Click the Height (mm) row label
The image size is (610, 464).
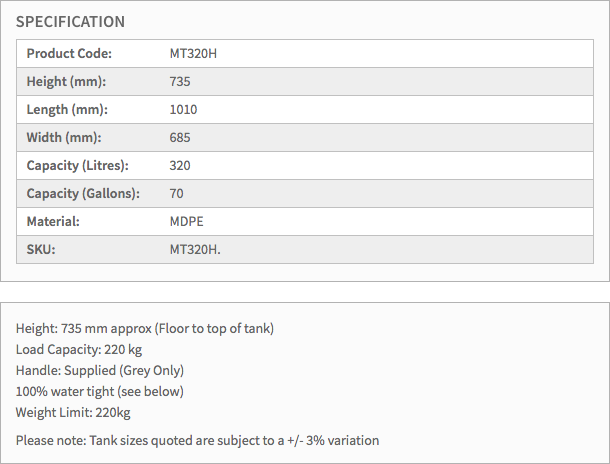(x=66, y=81)
